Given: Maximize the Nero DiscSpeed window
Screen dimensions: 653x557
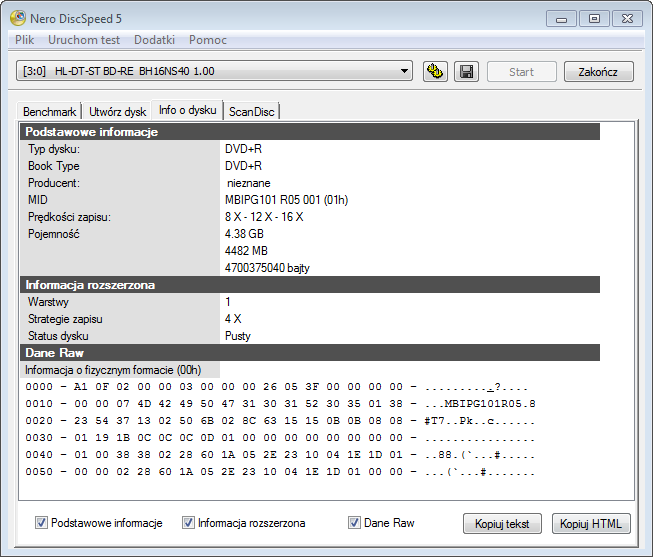Looking at the screenshot, I should (x=594, y=19).
